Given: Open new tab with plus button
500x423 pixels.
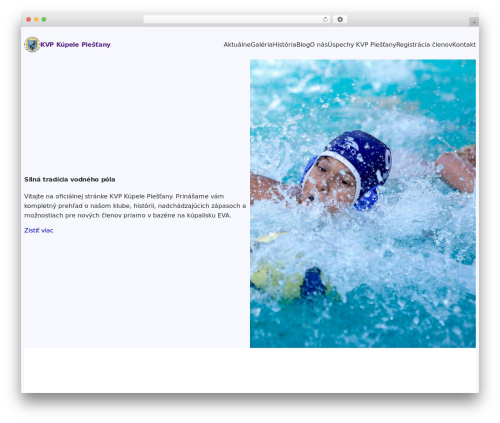Looking at the screenshot, I should [474, 22].
